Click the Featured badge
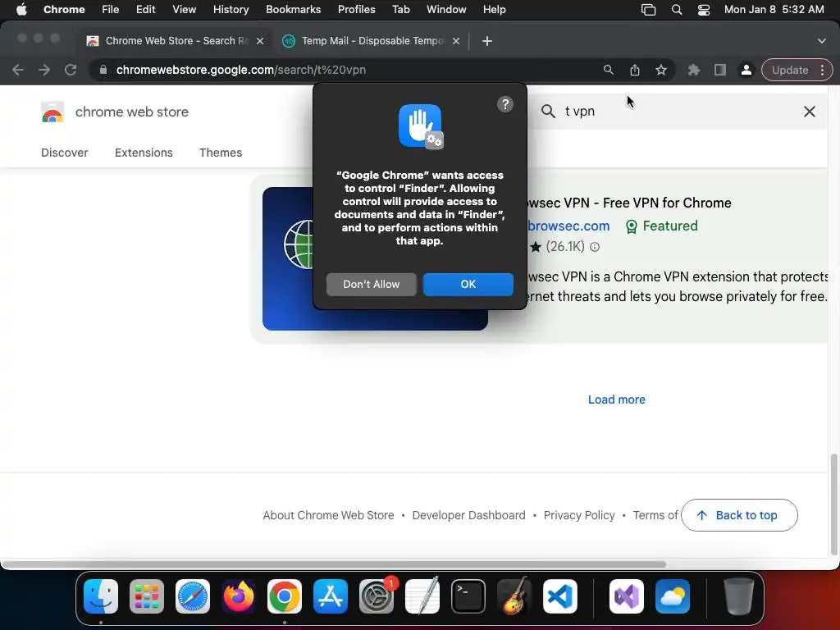The image size is (840, 630). (x=662, y=226)
